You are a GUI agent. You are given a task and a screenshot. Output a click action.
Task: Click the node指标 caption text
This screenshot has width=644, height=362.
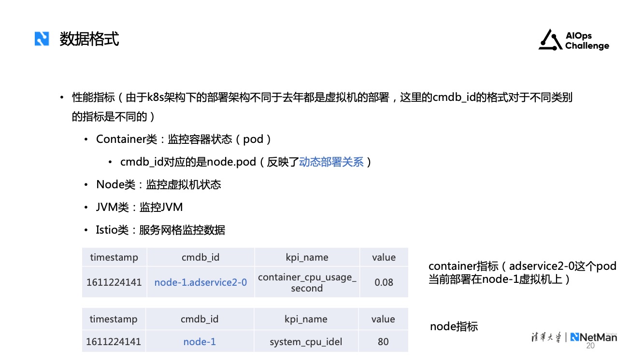(454, 327)
